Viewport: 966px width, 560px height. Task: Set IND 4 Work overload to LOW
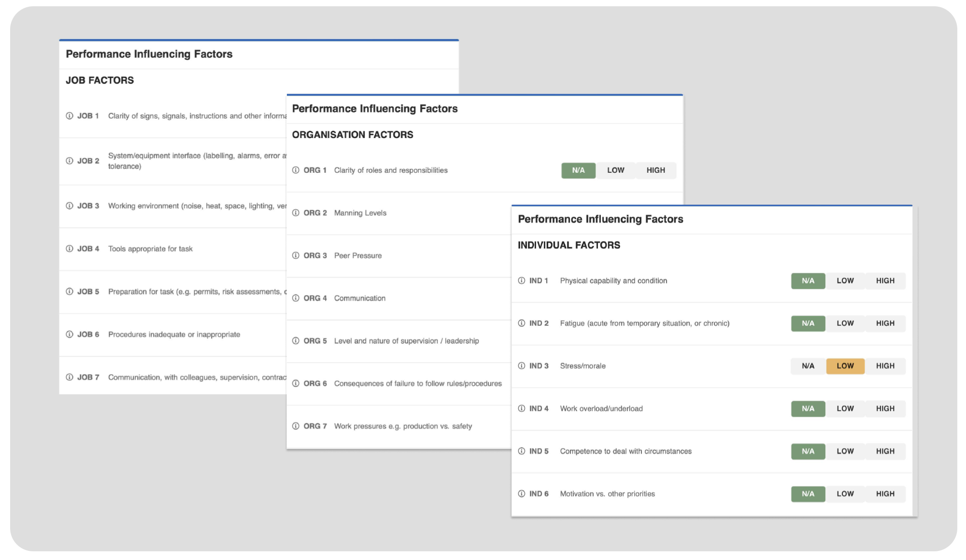tap(845, 409)
